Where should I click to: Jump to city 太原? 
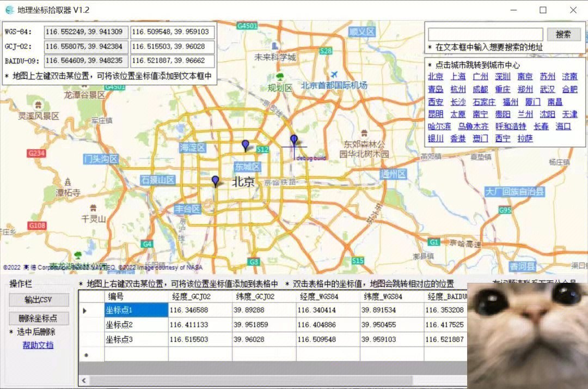pos(458,114)
